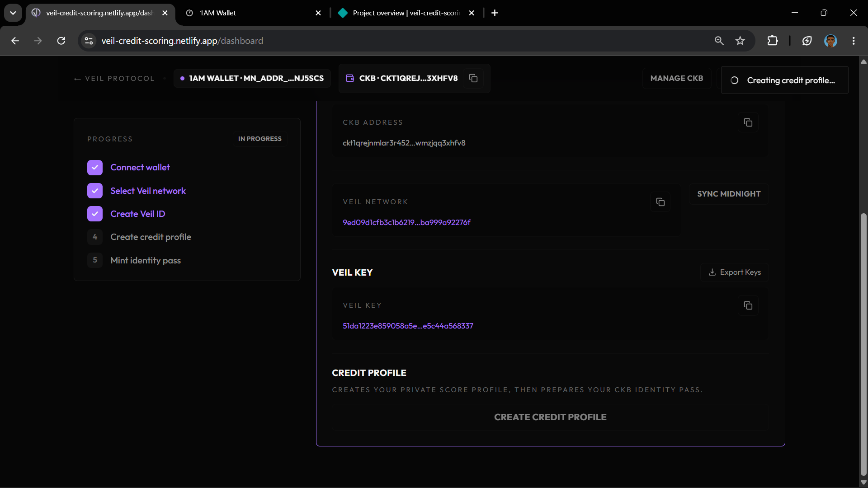View site information for the URL
868x488 pixels.
(89, 41)
